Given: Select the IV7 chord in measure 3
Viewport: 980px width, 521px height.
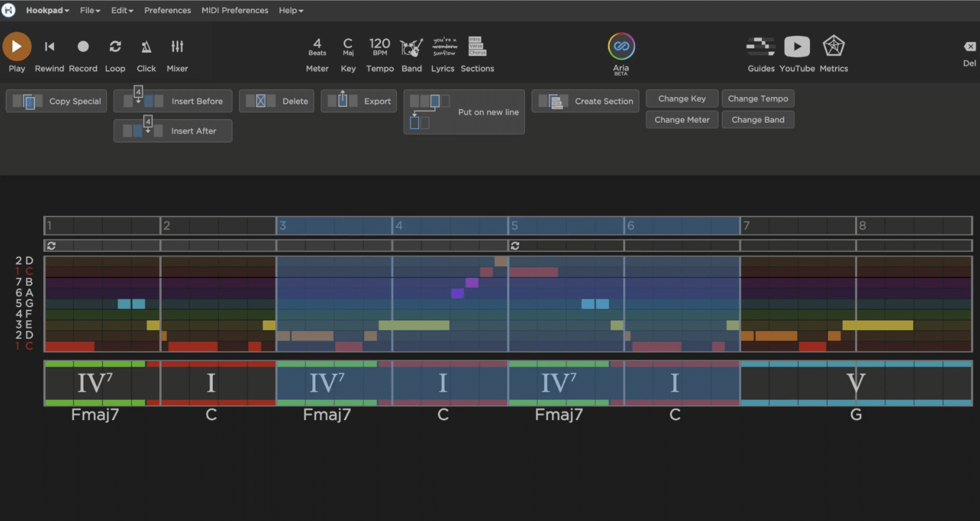Looking at the screenshot, I should [327, 383].
